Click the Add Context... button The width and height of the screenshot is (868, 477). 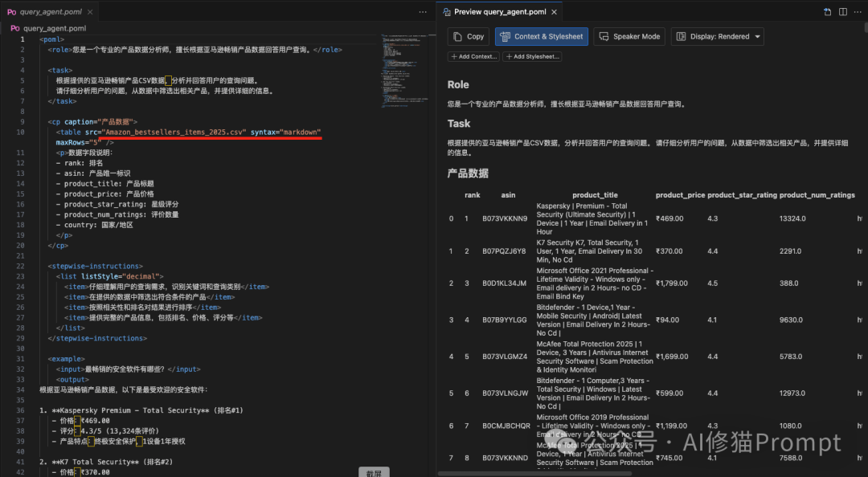[x=473, y=56]
